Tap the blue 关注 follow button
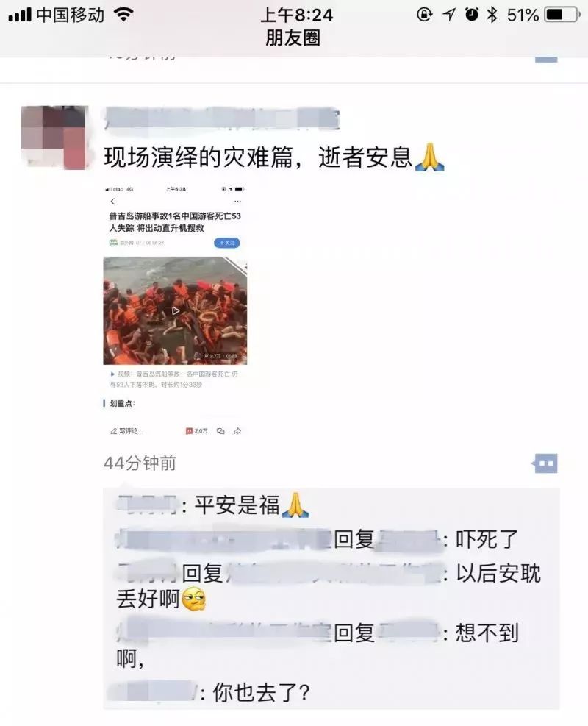The width and height of the screenshot is (588, 726). 226,243
